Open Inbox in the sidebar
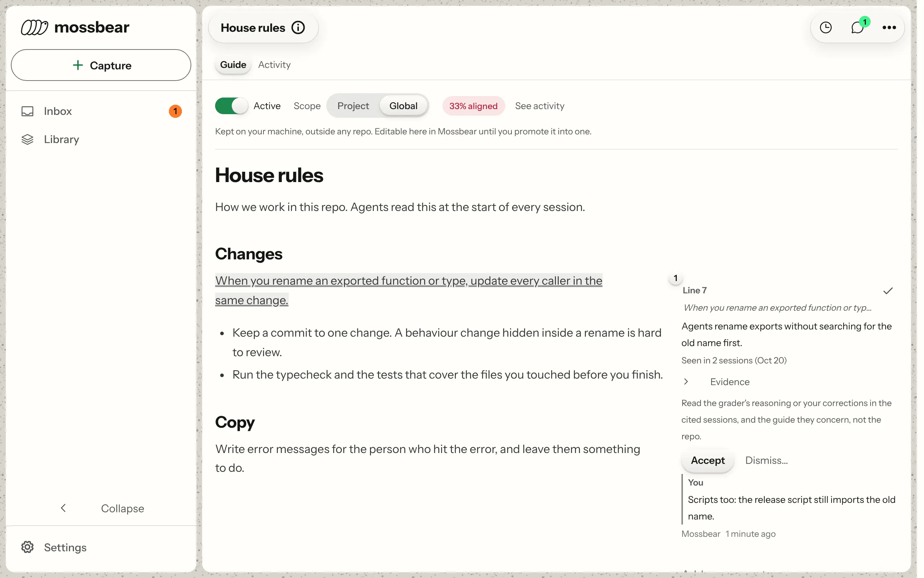Viewport: 924px width, 578px height. coord(101,111)
